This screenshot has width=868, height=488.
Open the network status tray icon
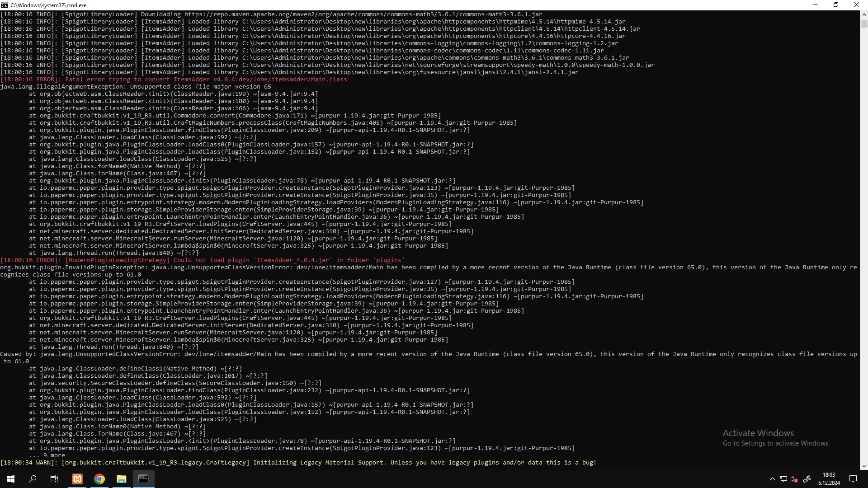(x=783, y=479)
